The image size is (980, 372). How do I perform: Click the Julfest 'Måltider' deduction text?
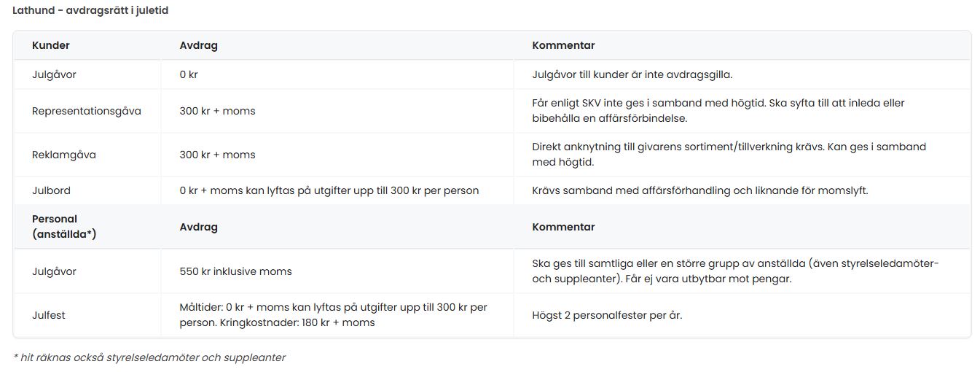pos(333,315)
